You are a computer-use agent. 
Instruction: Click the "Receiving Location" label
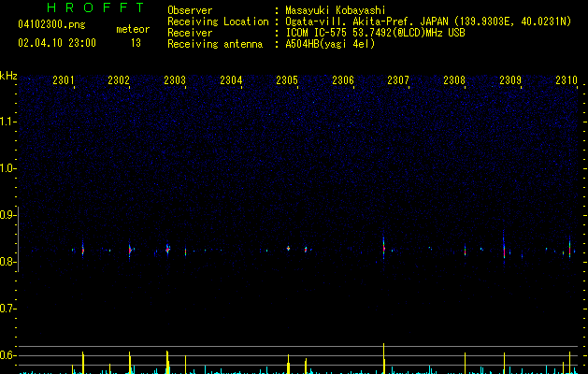click(218, 22)
